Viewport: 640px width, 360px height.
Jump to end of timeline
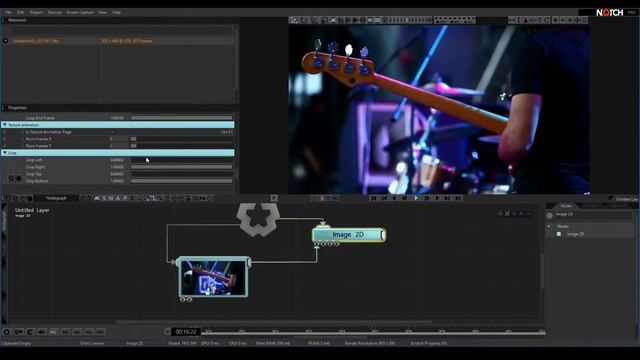pos(458,198)
